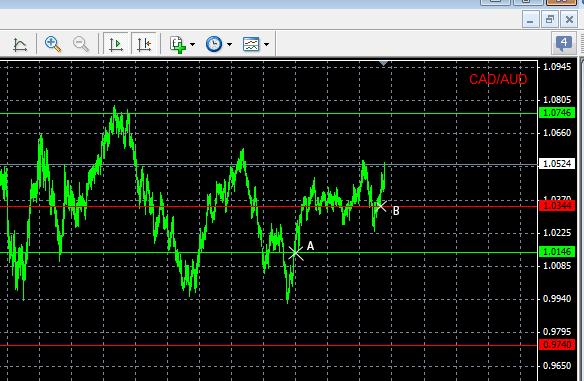584x381 pixels.
Task: Open the clock-shaped periods icon
Action: tap(214, 44)
